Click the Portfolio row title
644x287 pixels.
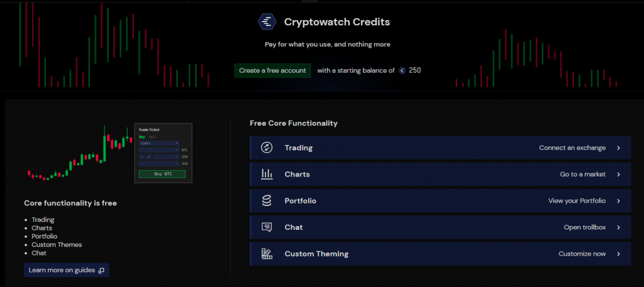[300, 201]
